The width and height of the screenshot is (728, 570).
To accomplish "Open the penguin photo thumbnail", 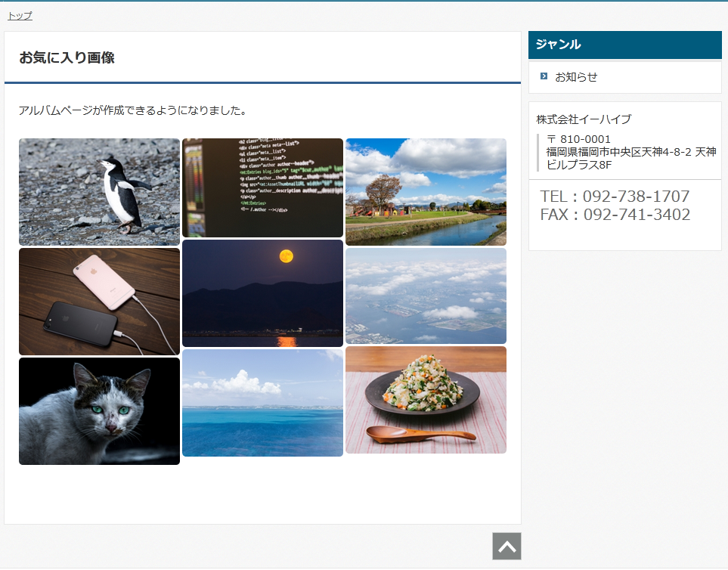I will tap(99, 192).
